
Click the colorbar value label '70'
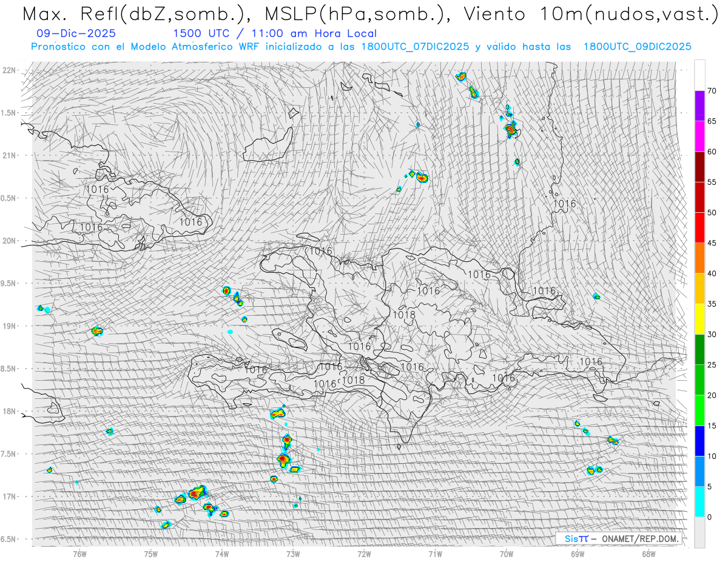(712, 91)
